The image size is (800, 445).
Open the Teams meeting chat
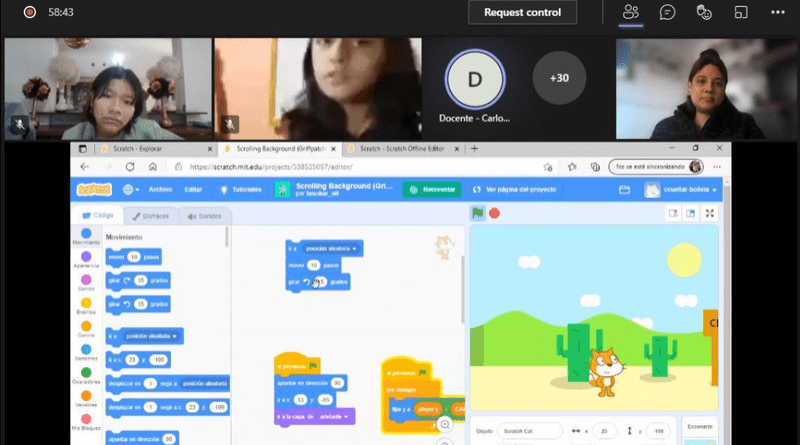pyautogui.click(x=667, y=13)
